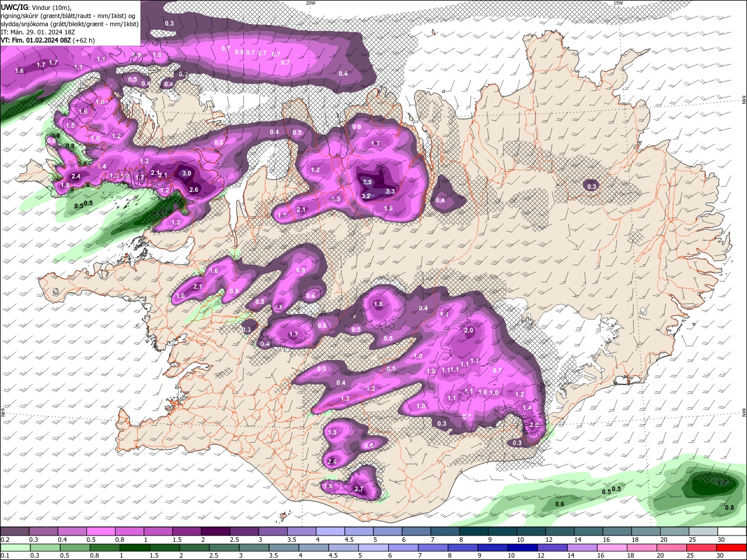747x560 pixels.
Task: Pick darkest green 1 swatch in lower legend
Action: pos(134,548)
